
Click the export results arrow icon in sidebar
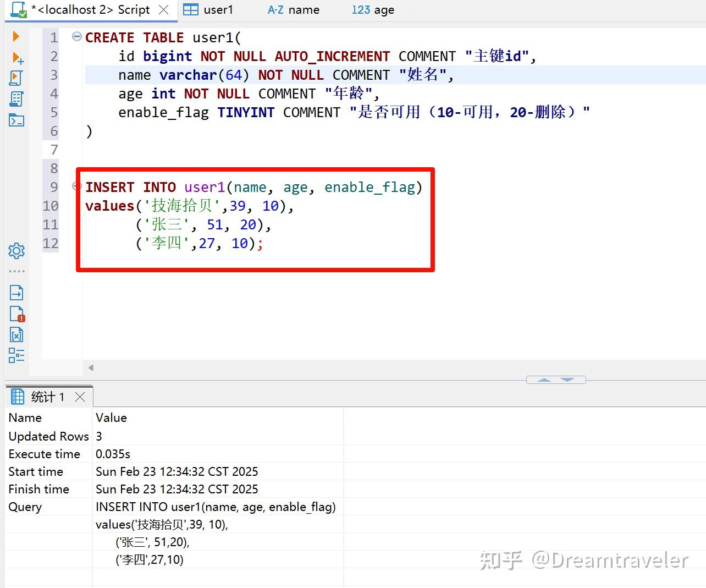tap(16, 293)
